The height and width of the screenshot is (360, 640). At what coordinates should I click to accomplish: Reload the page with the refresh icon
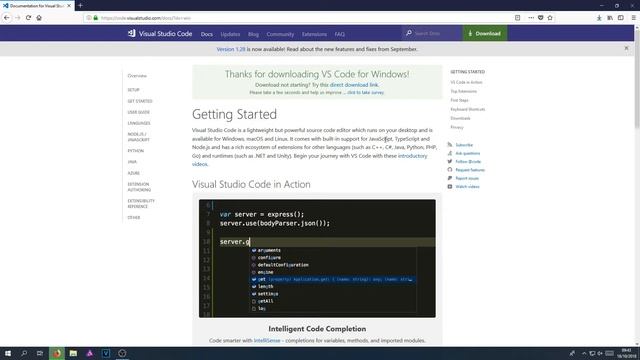[28, 18]
